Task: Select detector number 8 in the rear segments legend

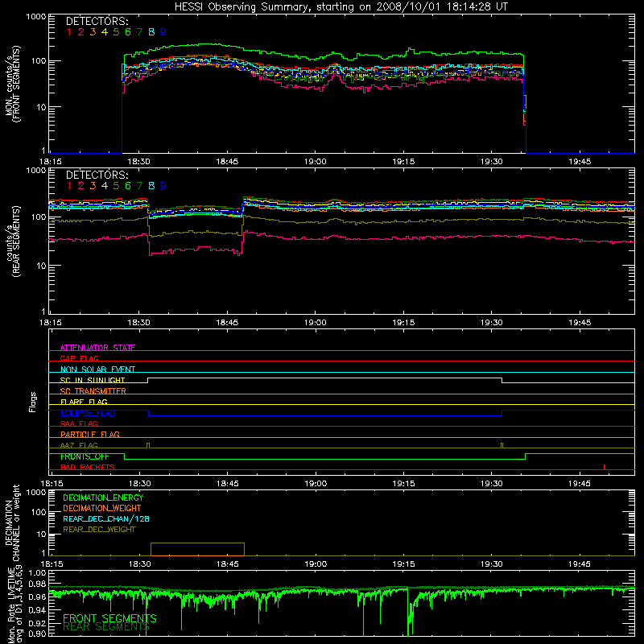Action: (x=151, y=186)
